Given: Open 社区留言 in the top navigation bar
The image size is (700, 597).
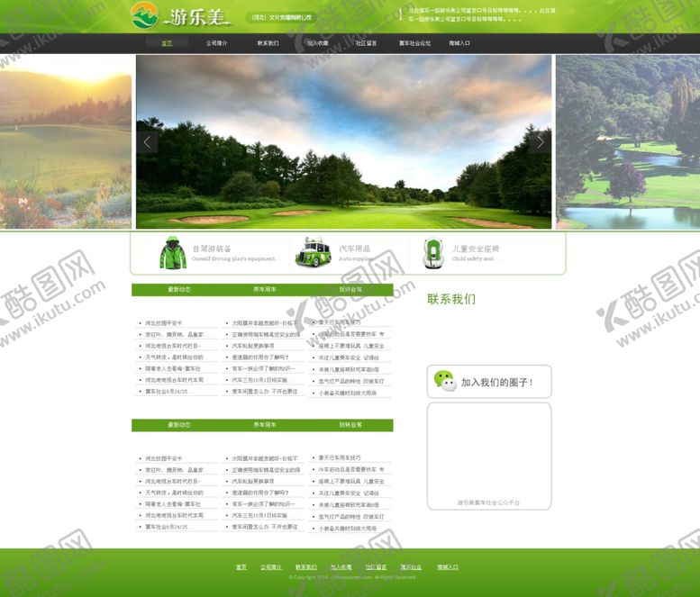Looking at the screenshot, I should coord(366,43).
